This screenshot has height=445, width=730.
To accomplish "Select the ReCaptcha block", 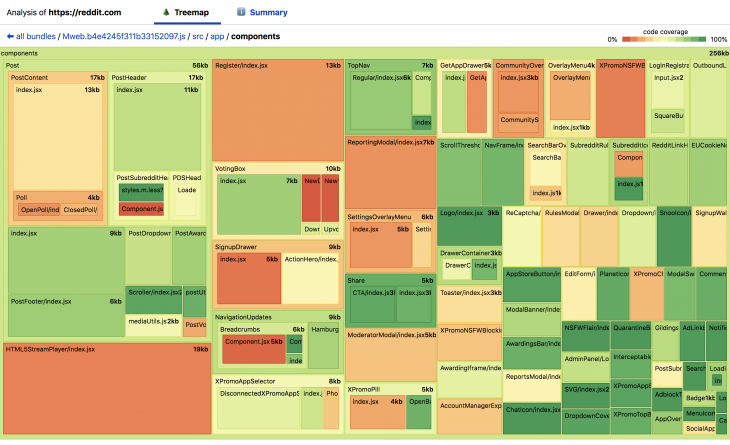I will click(x=522, y=237).
